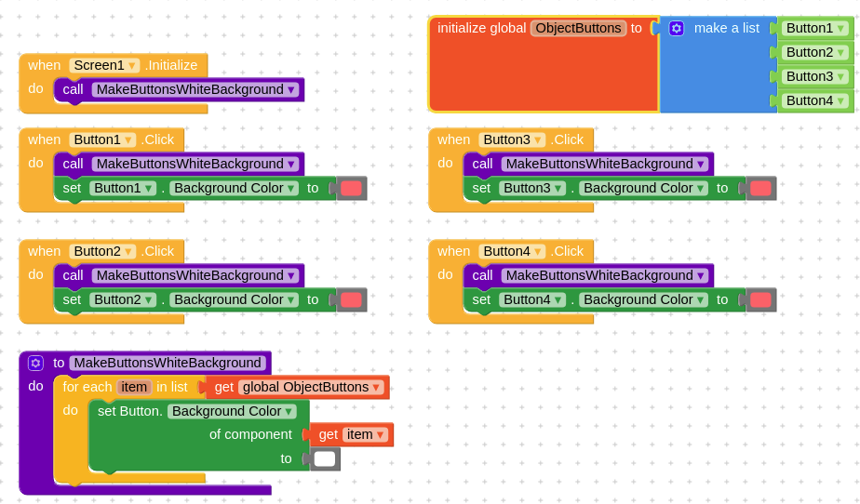
Task: Open the Background Color property dropdown in the Button2 set block
Action: pyautogui.click(x=235, y=299)
